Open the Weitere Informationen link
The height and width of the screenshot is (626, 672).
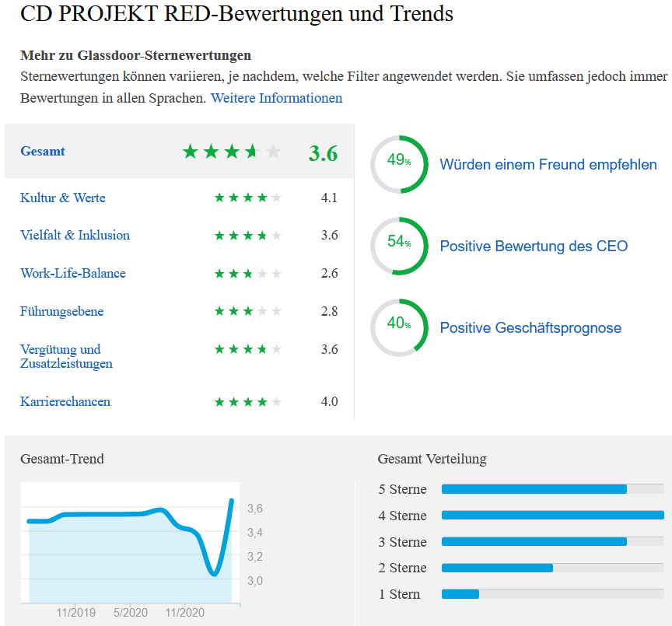[276, 98]
